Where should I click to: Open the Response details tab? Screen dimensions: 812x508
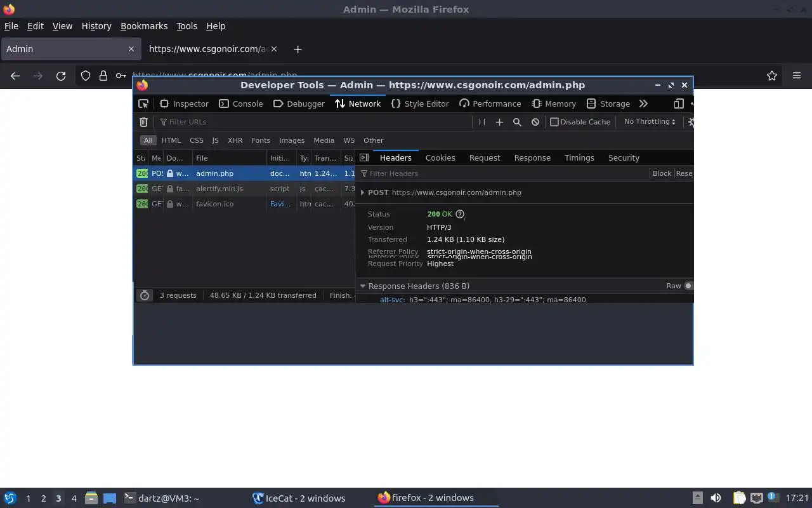click(x=532, y=157)
